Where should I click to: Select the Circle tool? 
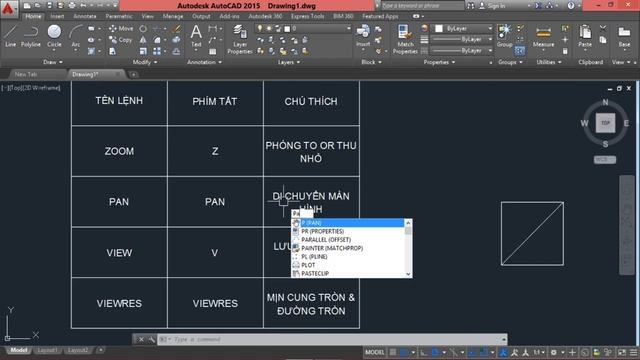point(54,36)
